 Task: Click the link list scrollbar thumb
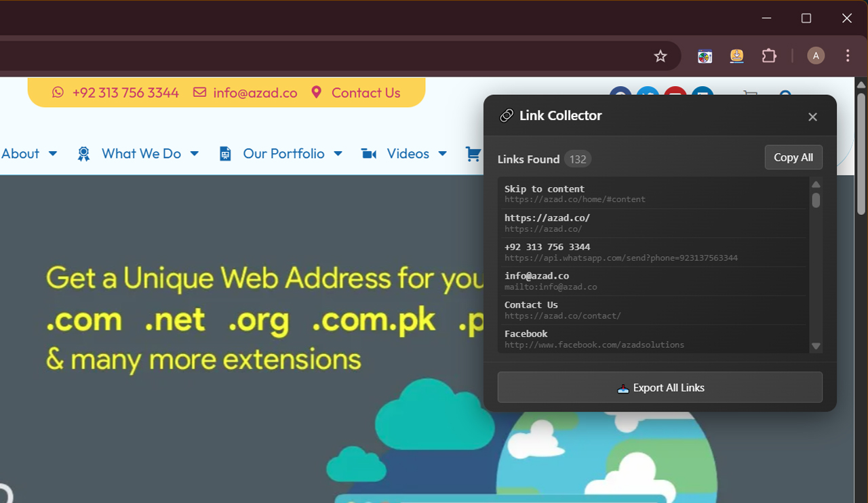point(816,200)
